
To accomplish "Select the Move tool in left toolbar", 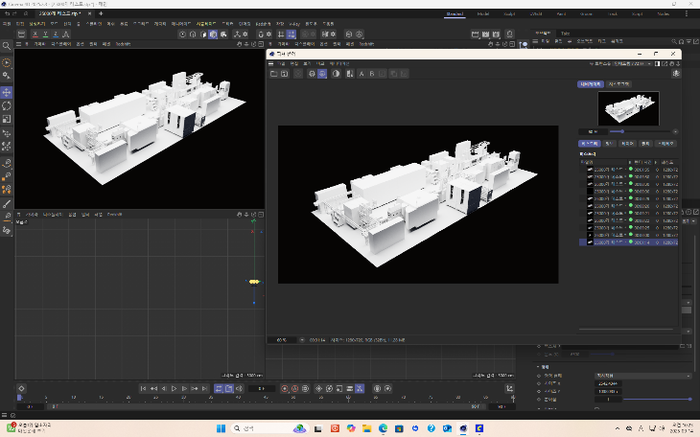I will point(7,92).
